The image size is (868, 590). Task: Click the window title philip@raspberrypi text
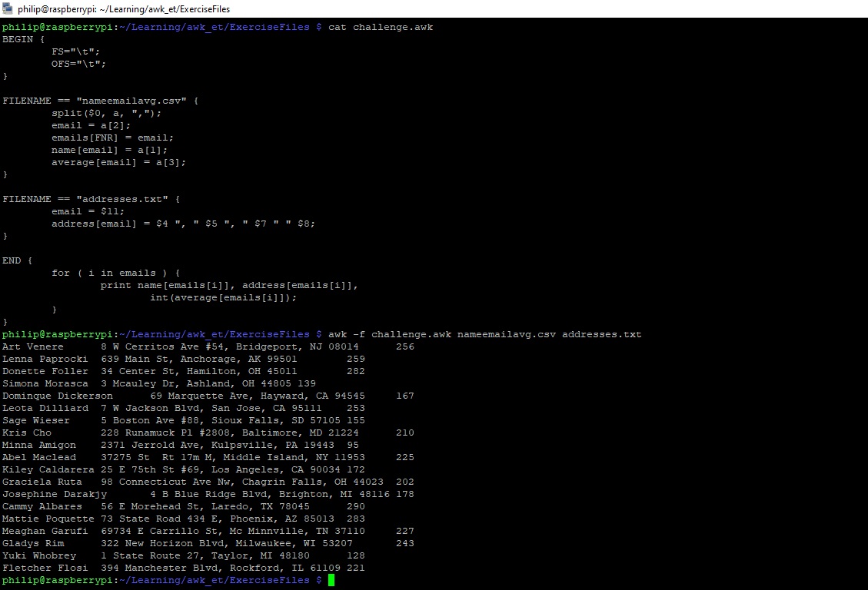(x=124, y=9)
